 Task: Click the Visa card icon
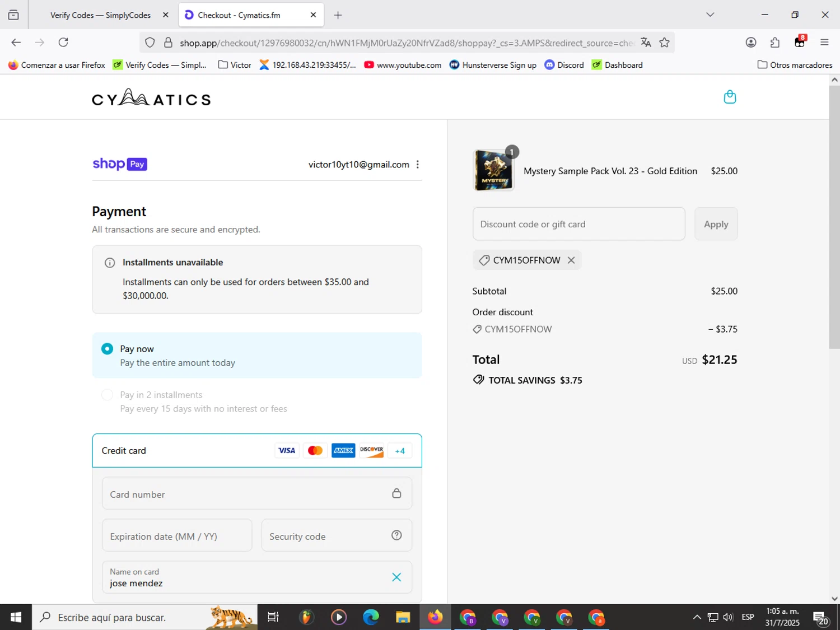click(x=287, y=451)
